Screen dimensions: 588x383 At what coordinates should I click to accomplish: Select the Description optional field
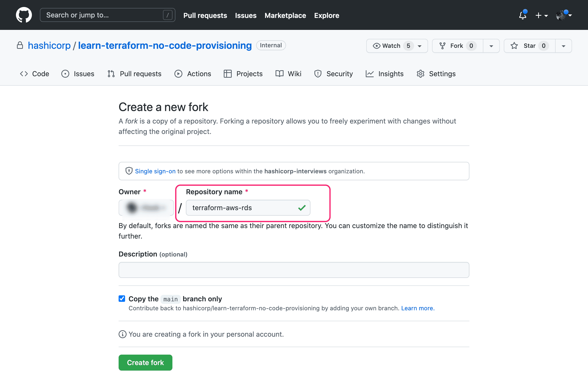click(294, 269)
